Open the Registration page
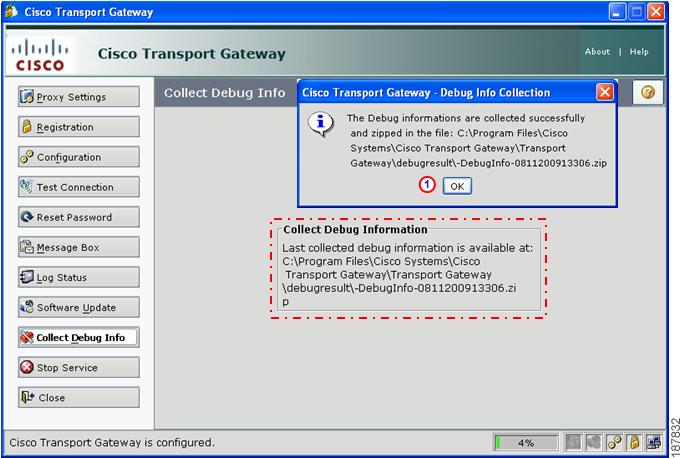The height and width of the screenshot is (458, 684). [79, 126]
